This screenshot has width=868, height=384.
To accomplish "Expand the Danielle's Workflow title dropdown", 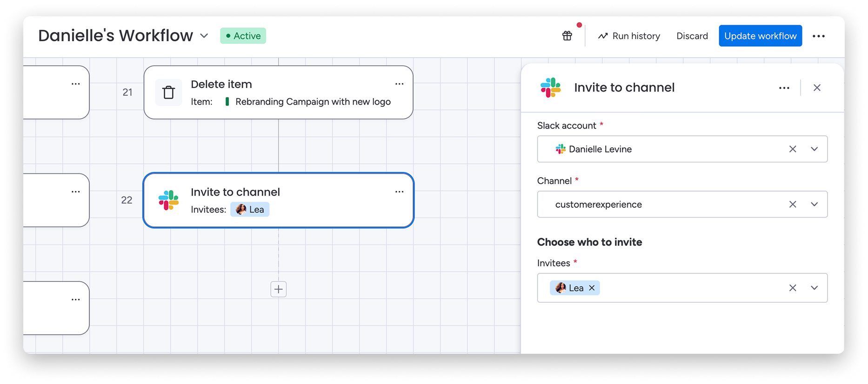I will (204, 36).
